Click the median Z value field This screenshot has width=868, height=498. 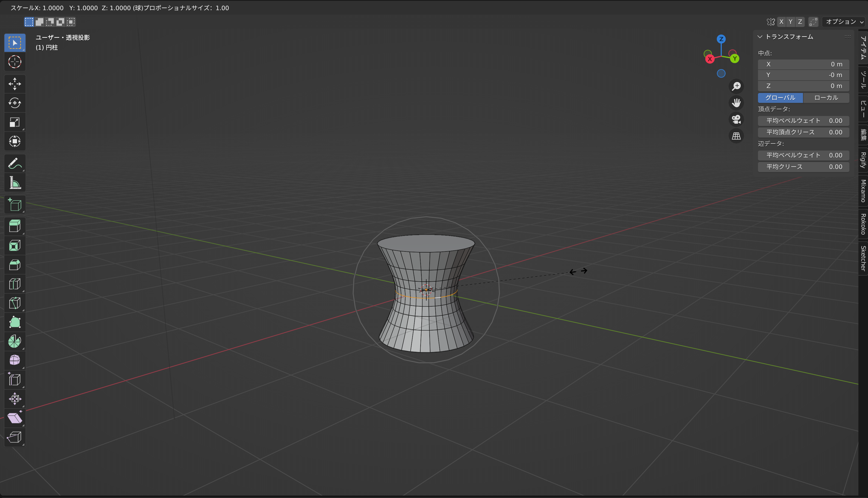[x=803, y=86]
